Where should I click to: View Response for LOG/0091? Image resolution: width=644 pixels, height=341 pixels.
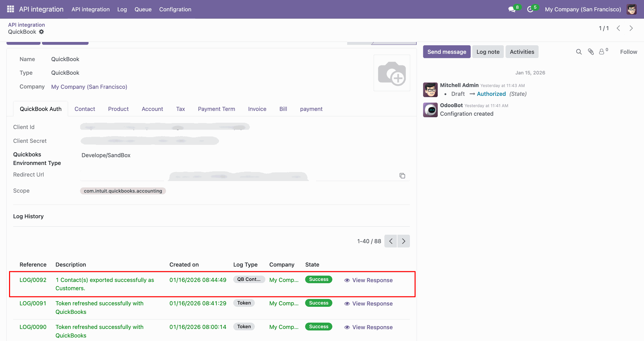tap(372, 304)
